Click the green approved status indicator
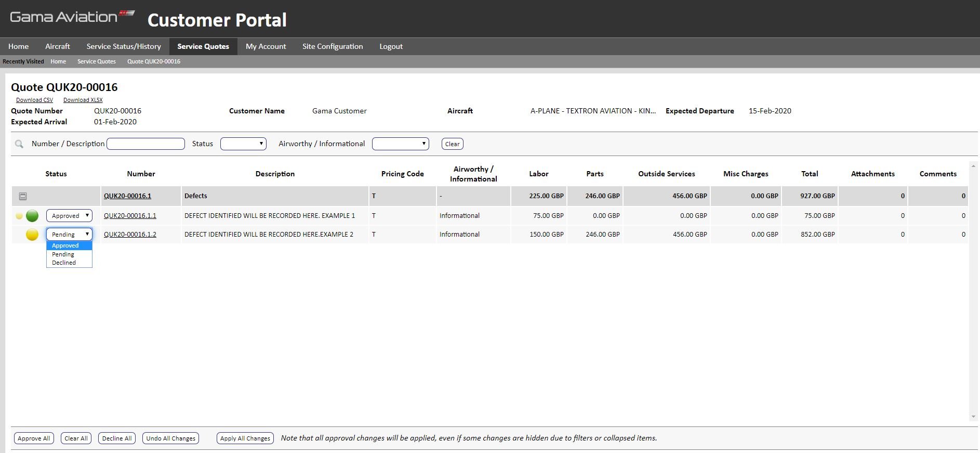 pos(32,215)
